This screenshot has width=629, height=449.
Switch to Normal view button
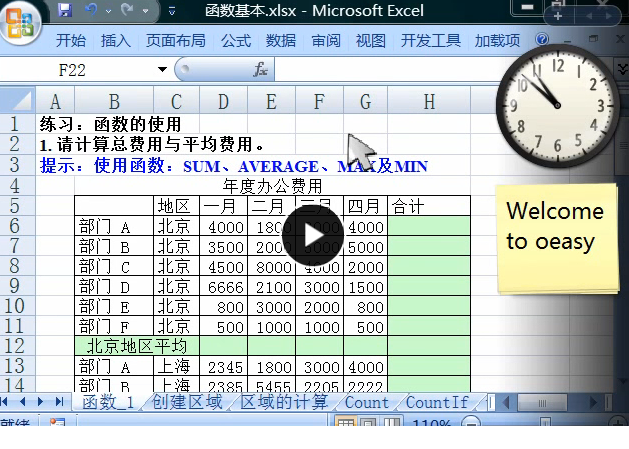[346, 421]
